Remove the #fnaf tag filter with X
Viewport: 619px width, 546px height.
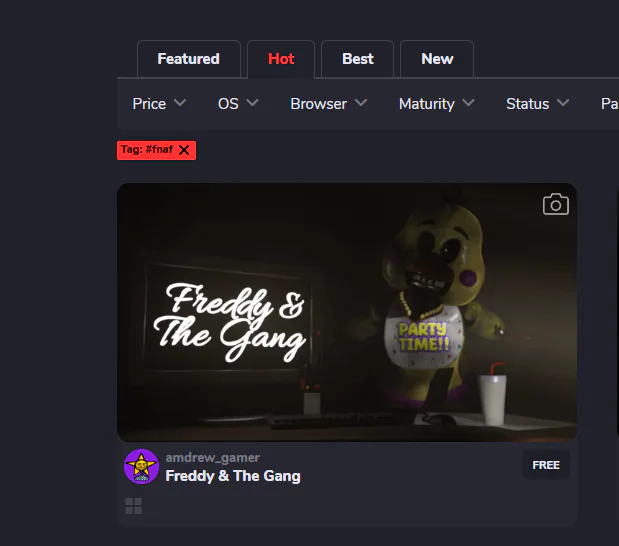point(184,150)
